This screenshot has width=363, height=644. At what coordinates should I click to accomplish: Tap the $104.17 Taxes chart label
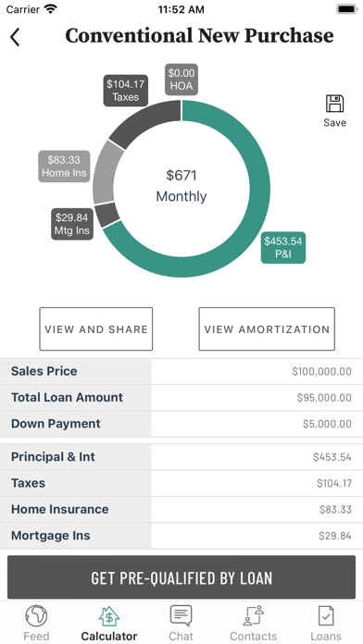tap(125, 91)
